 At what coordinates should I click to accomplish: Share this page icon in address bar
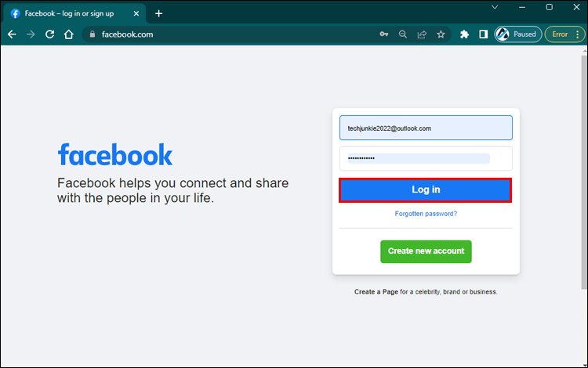pos(422,34)
